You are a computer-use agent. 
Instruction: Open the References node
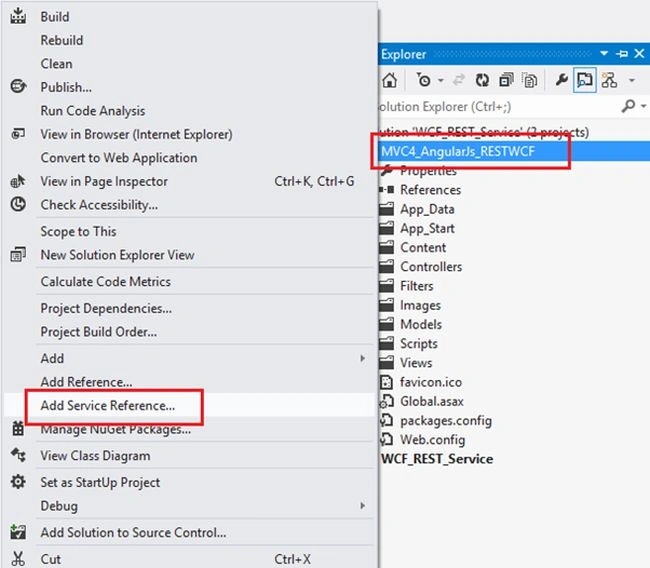tap(430, 190)
